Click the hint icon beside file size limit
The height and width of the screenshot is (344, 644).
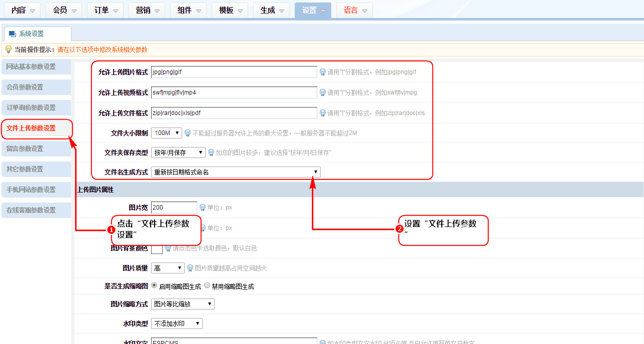(x=188, y=133)
